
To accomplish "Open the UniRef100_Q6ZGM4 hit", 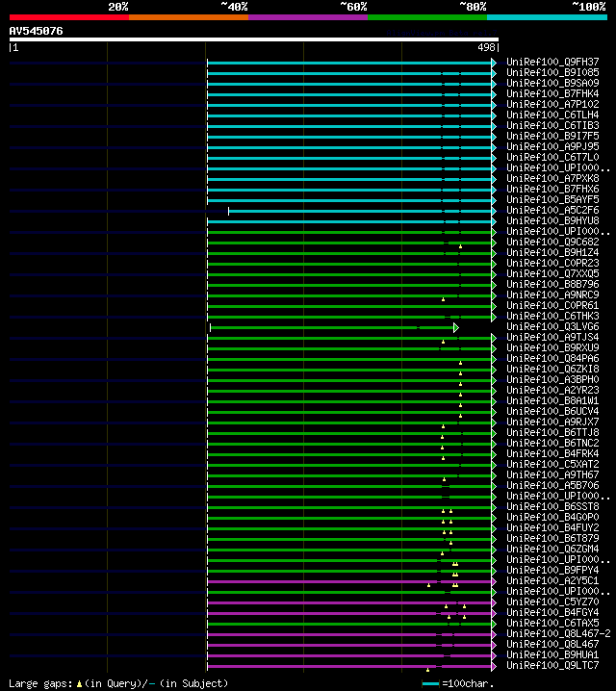I will (x=552, y=549).
